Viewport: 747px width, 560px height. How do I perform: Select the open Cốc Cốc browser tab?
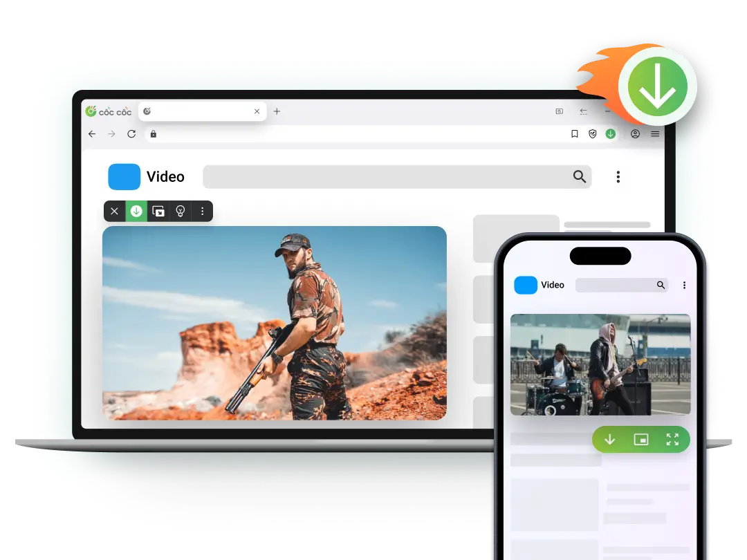tap(194, 111)
